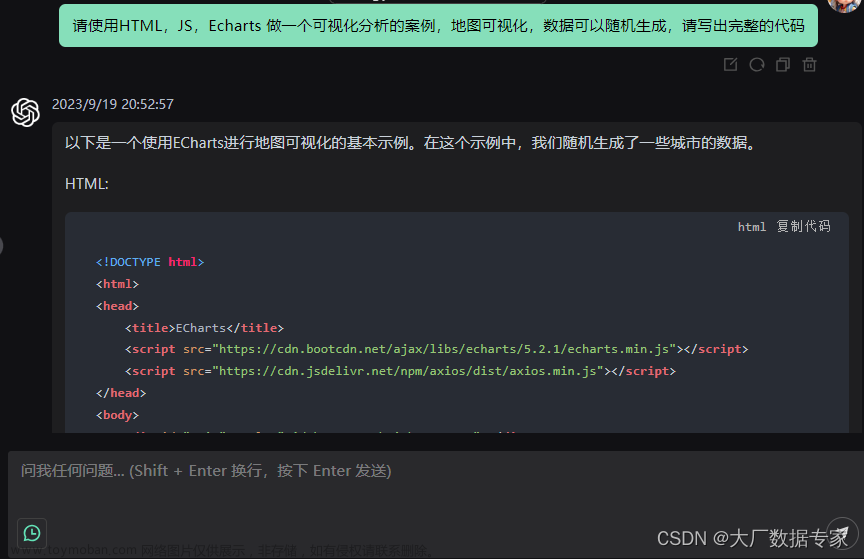This screenshot has height=559, width=864.
Task: Click the </head> closing tag line
Action: (x=121, y=393)
